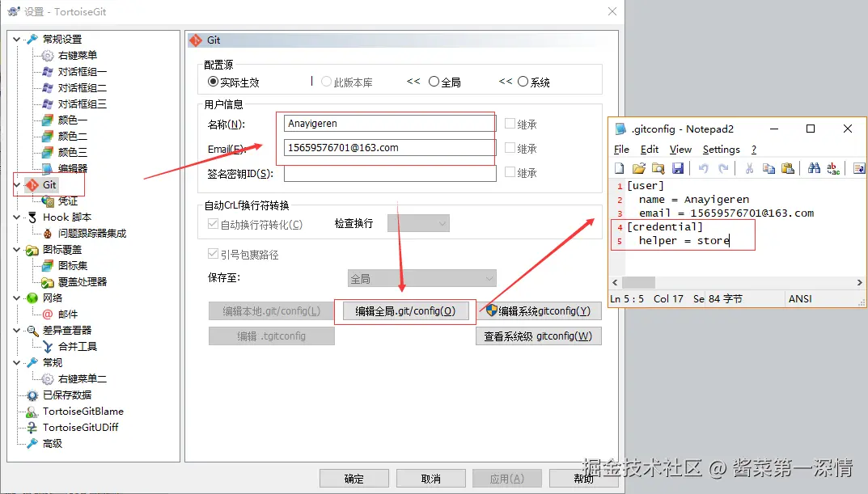Collapse the 差异查看器 tree node
Image resolution: width=868 pixels, height=494 pixels.
(x=17, y=330)
